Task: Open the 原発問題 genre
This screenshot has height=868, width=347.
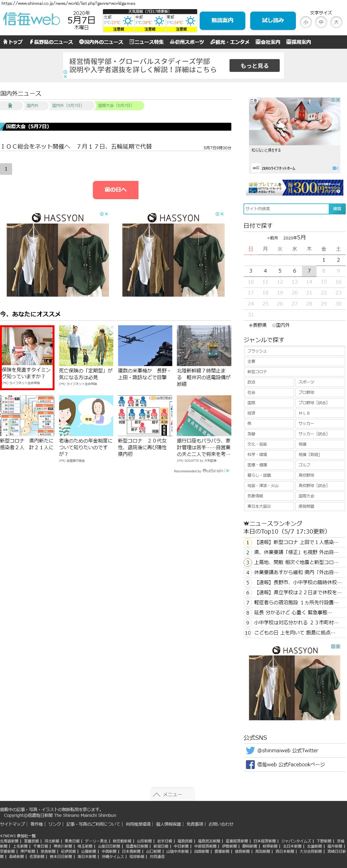Action: coord(320,506)
